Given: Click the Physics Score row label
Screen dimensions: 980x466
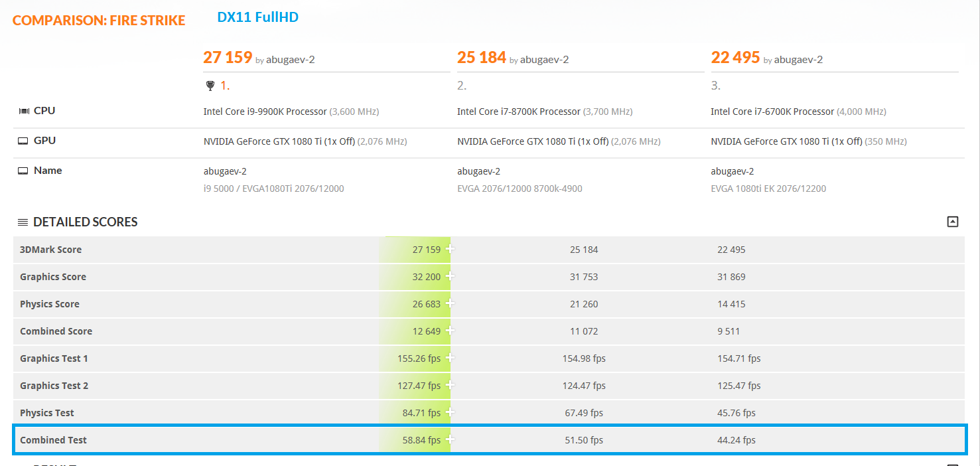Looking at the screenshot, I should (x=50, y=304).
